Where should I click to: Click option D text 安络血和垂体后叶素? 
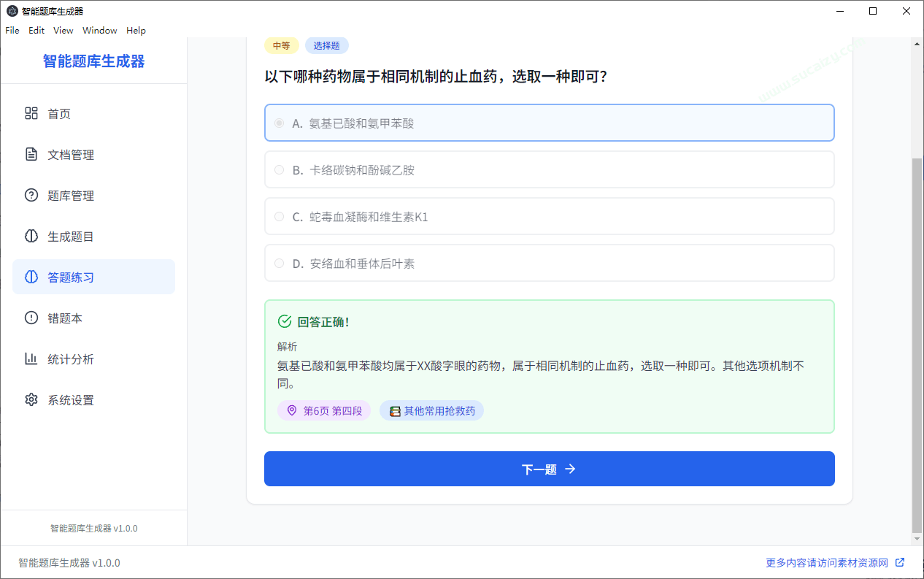[x=362, y=264]
